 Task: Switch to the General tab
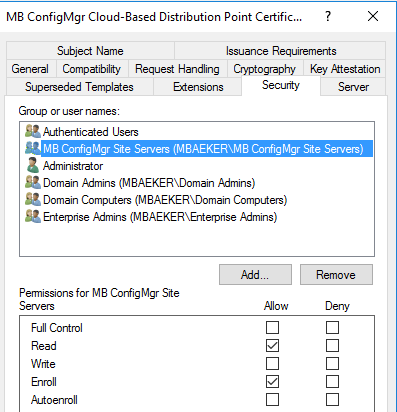click(x=30, y=69)
